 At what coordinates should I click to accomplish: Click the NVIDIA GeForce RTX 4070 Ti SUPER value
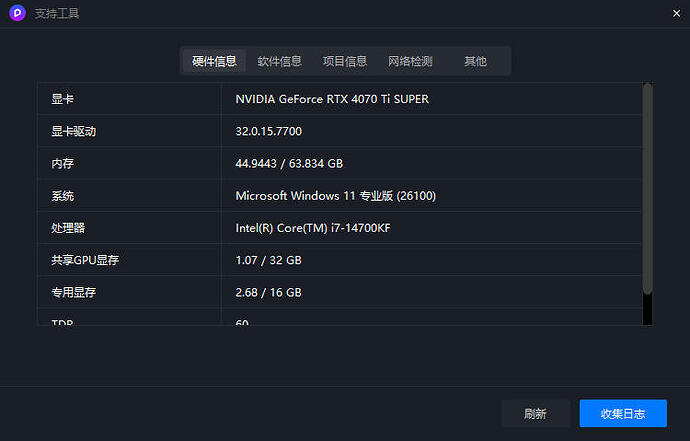333,99
